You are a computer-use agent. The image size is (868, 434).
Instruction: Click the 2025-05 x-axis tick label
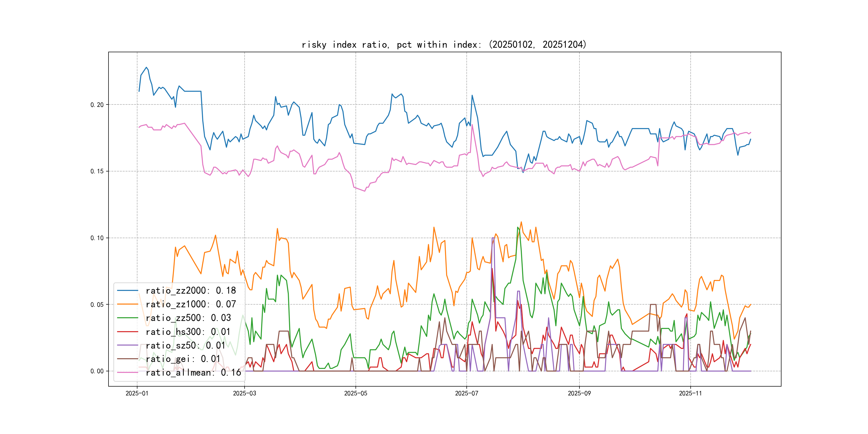(356, 394)
